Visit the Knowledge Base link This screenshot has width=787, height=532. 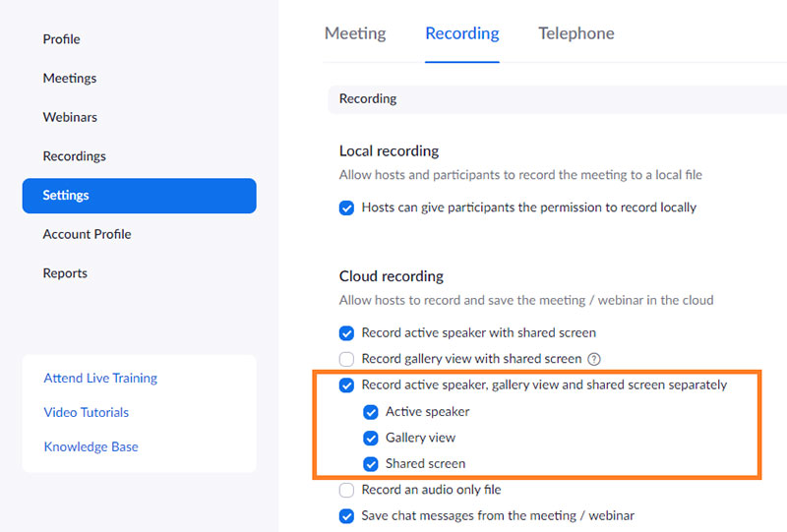91,446
